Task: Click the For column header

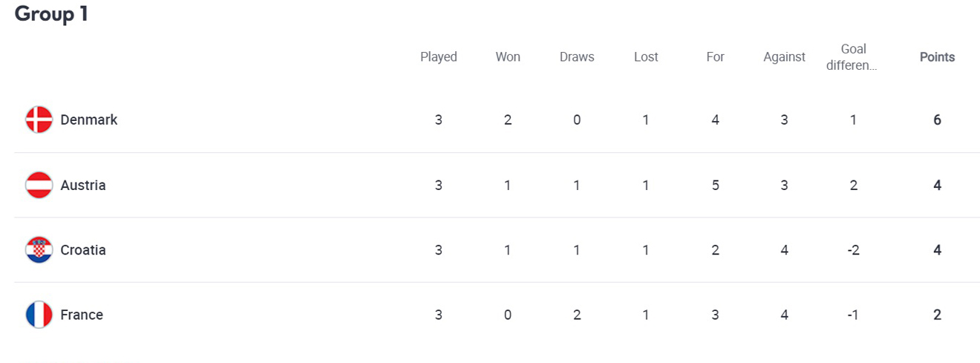Action: [x=715, y=57]
